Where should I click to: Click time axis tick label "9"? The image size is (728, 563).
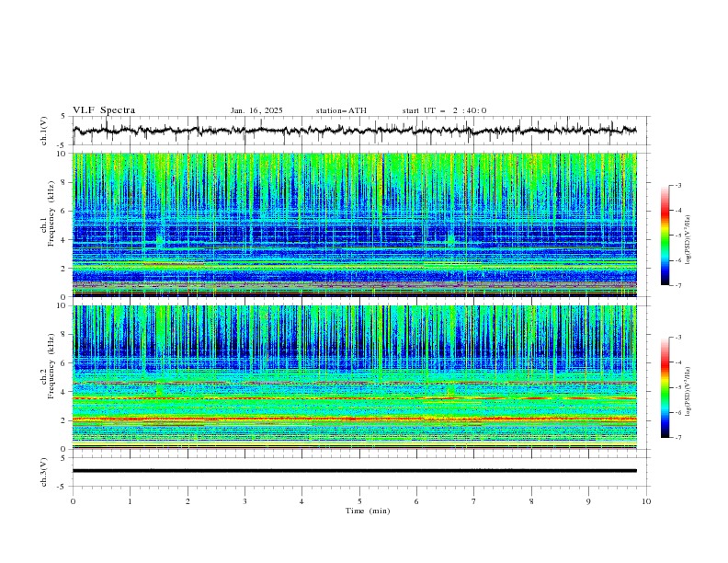(588, 501)
